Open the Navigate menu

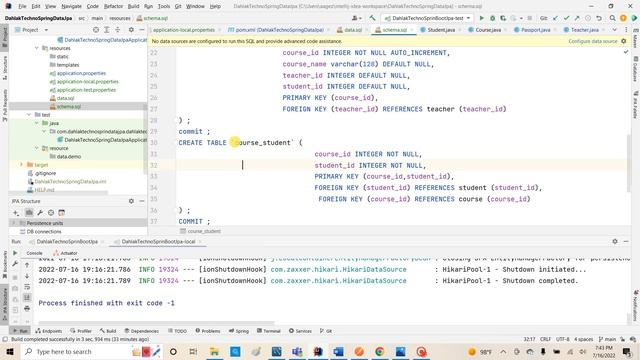click(71, 6)
